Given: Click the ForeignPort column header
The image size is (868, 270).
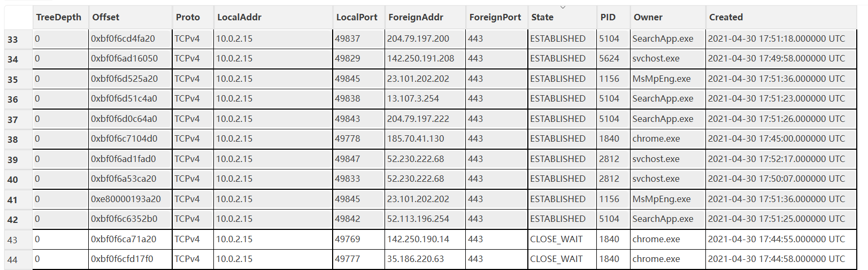Looking at the screenshot, I should tap(495, 17).
